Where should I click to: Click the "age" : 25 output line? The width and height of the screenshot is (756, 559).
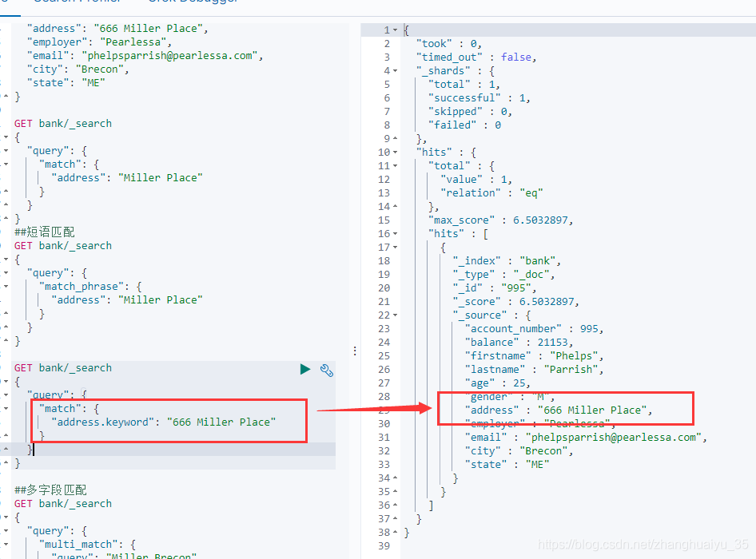(x=497, y=383)
